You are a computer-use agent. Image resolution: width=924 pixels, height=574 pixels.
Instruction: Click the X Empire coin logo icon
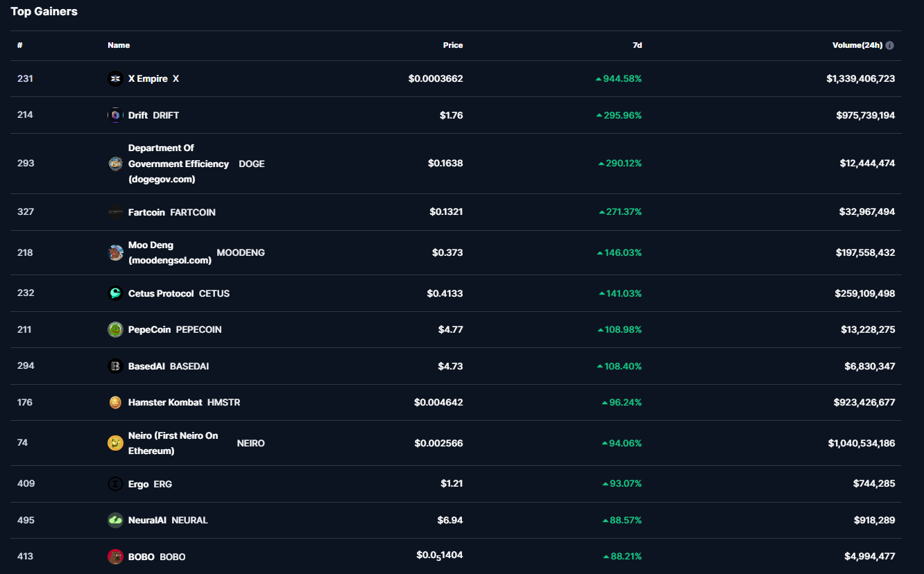(115, 79)
